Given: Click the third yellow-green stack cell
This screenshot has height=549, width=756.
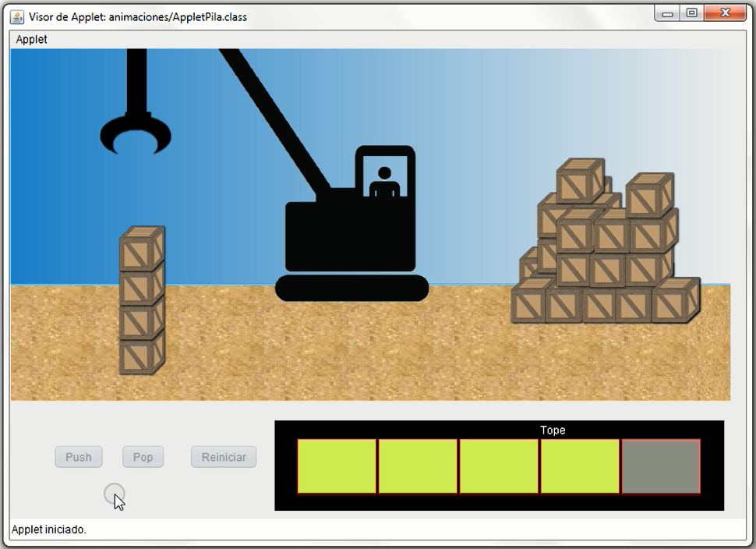Looking at the screenshot, I should 499,466.
